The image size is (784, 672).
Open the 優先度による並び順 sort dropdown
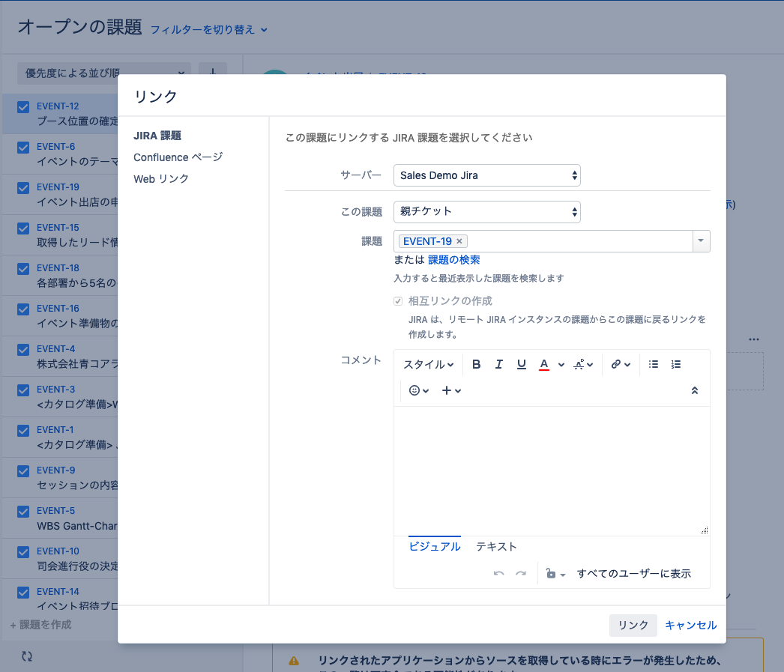(104, 73)
